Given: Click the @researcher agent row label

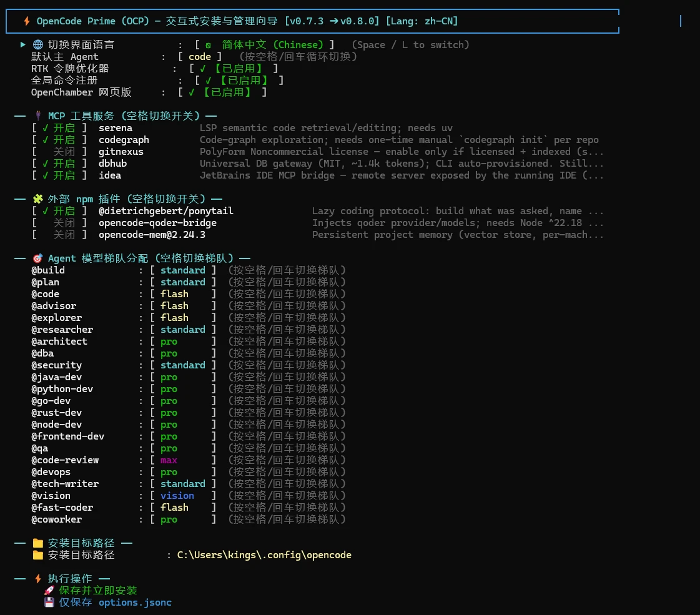Looking at the screenshot, I should [62, 330].
